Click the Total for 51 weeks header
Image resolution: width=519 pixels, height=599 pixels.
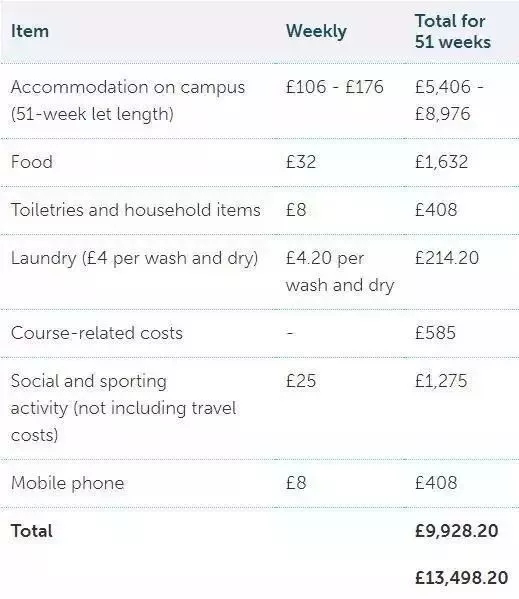point(453,31)
